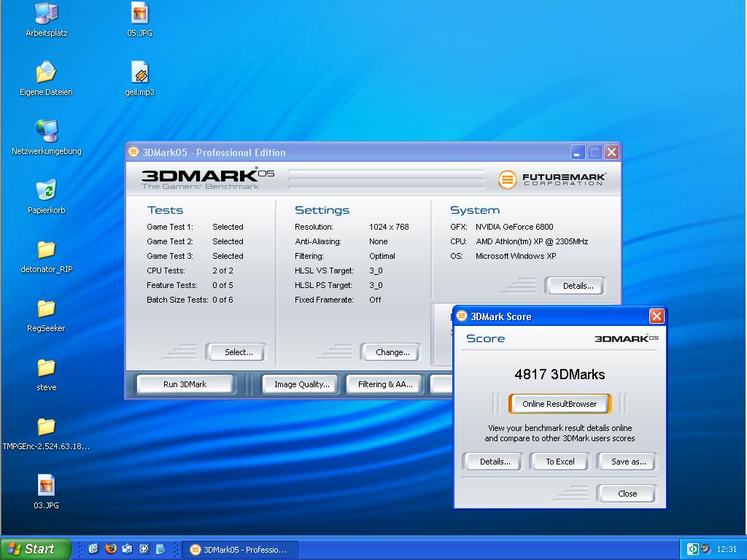Click the 3DMark Score dialog title icon
Viewport: 747px width, 560px height.
pos(461,316)
